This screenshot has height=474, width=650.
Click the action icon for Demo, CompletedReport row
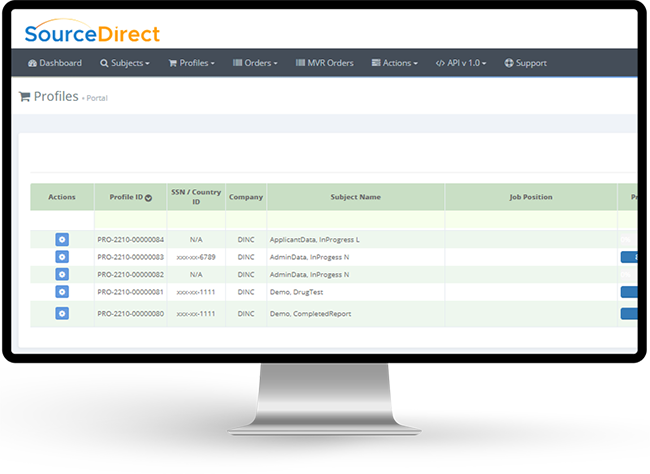pyautogui.click(x=62, y=313)
